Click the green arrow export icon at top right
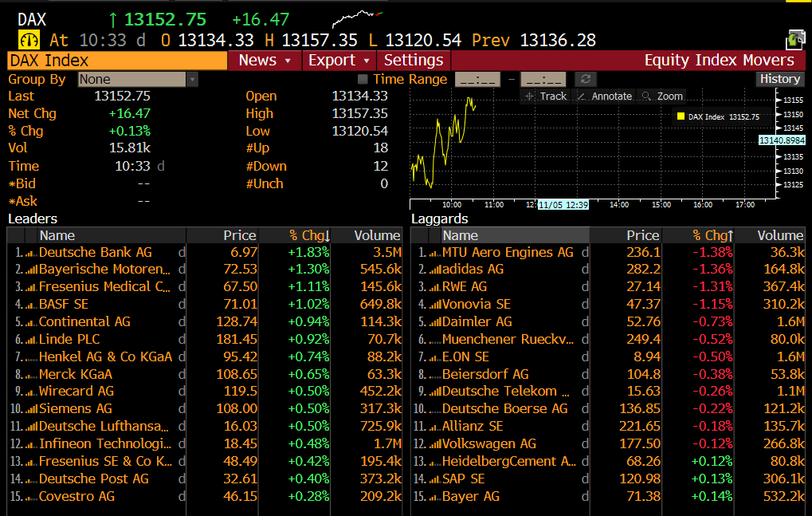Viewport: 812px width, 516px height. coord(795,39)
